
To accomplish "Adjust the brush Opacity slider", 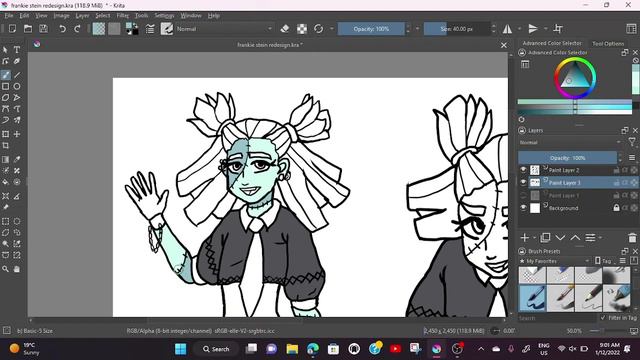I will 371,29.
